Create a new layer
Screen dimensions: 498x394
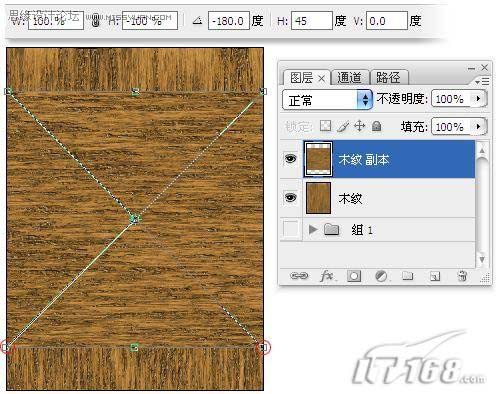pyautogui.click(x=435, y=276)
